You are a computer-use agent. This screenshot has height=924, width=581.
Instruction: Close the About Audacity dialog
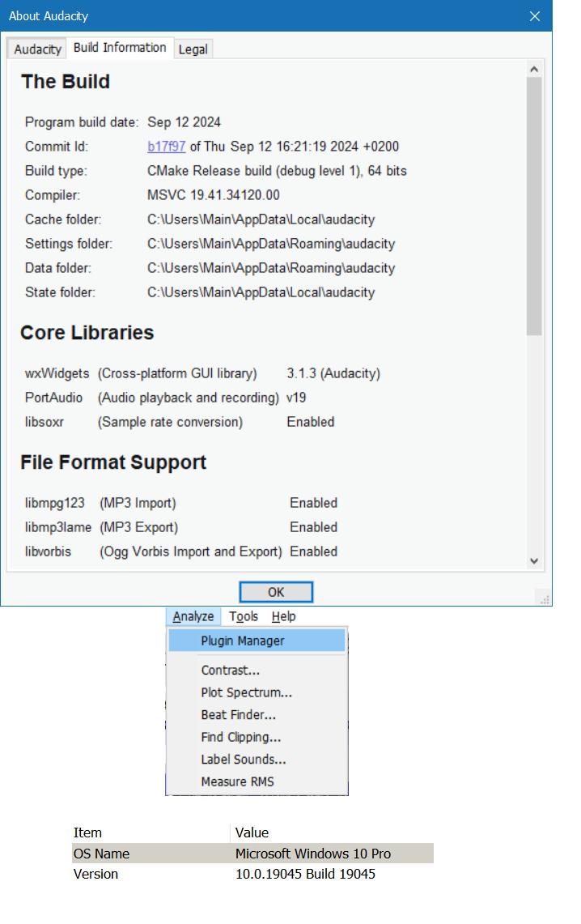click(535, 16)
